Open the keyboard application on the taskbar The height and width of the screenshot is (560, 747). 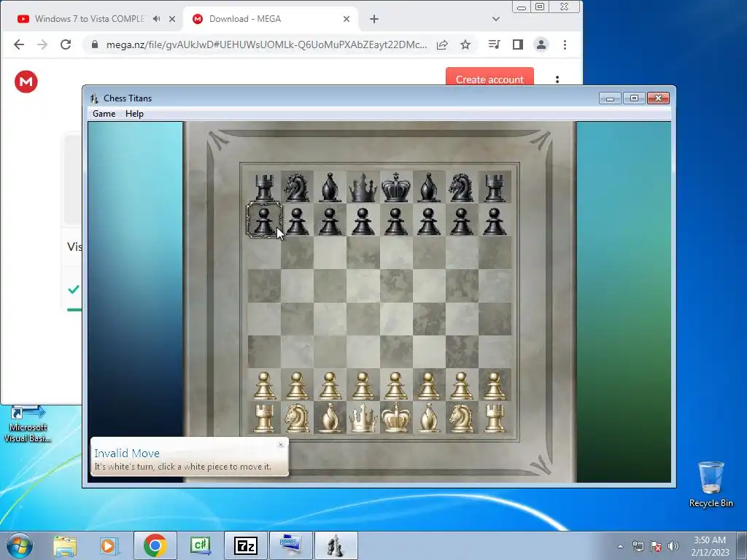pyautogui.click(x=291, y=545)
